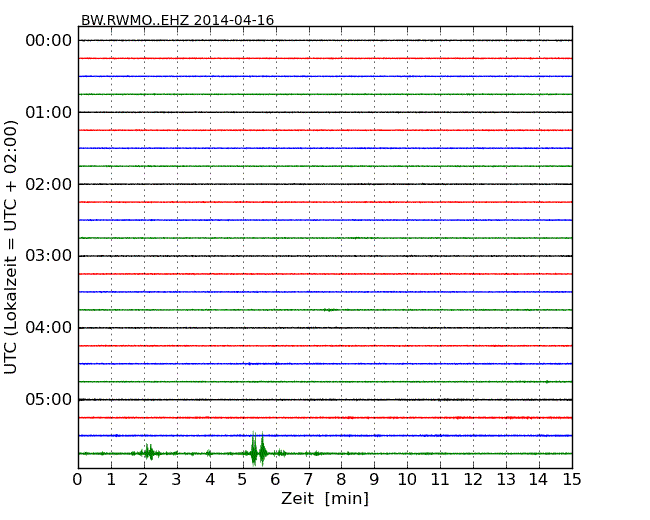Click the x-axis tick label 2
Image resolution: width=650 pixels, height=520 pixels.
point(143,480)
